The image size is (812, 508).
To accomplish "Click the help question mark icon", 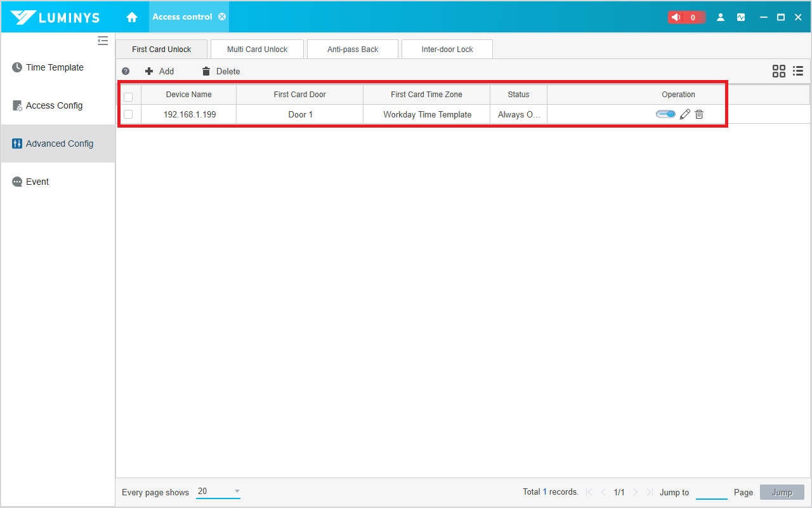I will click(126, 71).
